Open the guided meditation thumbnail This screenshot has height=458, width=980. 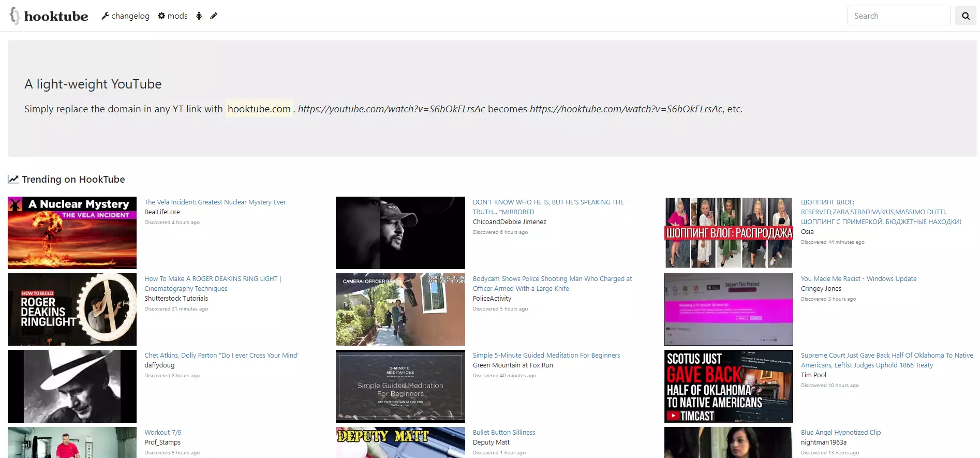coord(400,386)
